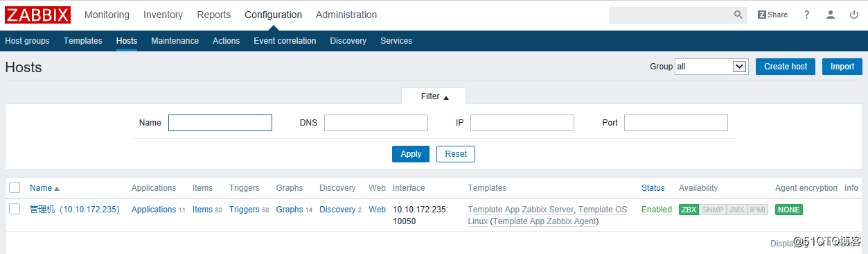The height and width of the screenshot is (254, 868).
Task: Click the NONE agent encryption badge
Action: click(x=789, y=210)
